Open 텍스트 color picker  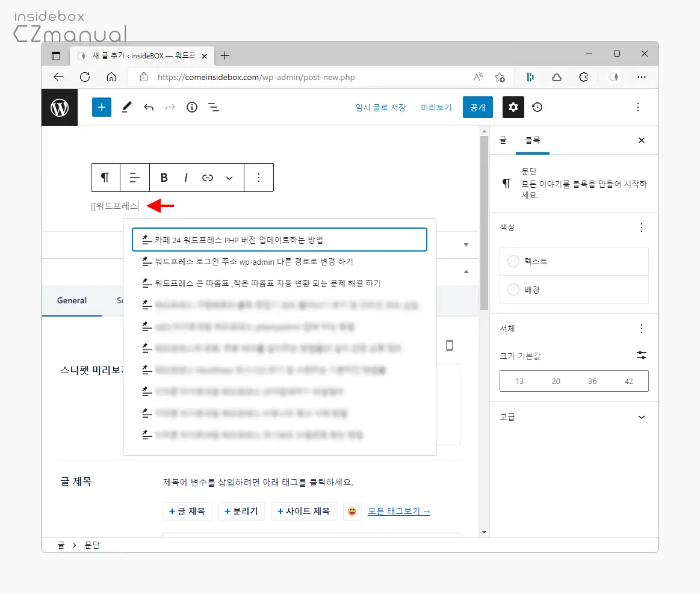pos(574,261)
